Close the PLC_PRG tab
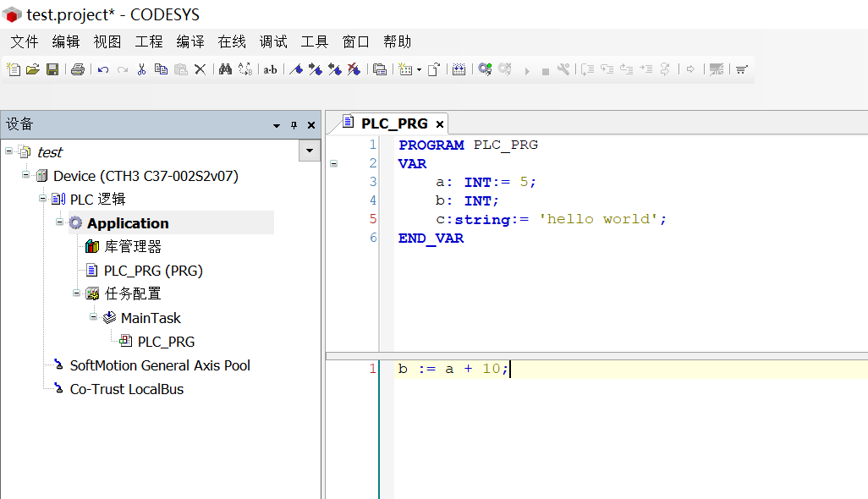This screenshot has height=499, width=868. click(439, 123)
